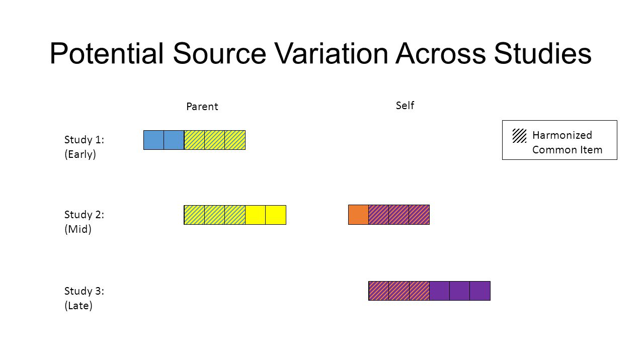This screenshot has width=644, height=362.
Task: Click the solid orange square in Study 2
Action: [358, 215]
